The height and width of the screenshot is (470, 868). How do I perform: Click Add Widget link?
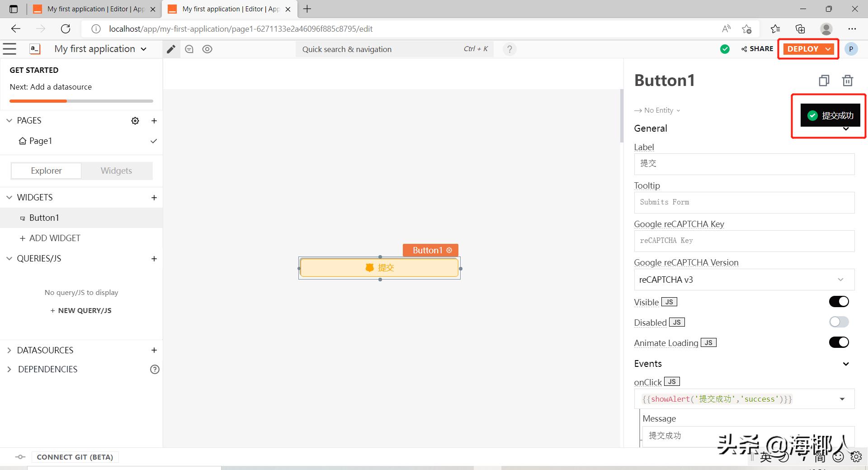coord(50,238)
